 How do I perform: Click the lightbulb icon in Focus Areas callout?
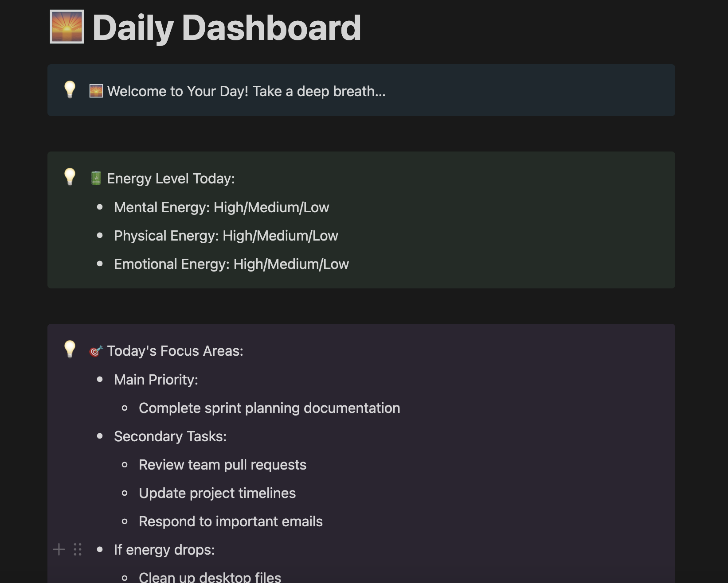click(70, 350)
